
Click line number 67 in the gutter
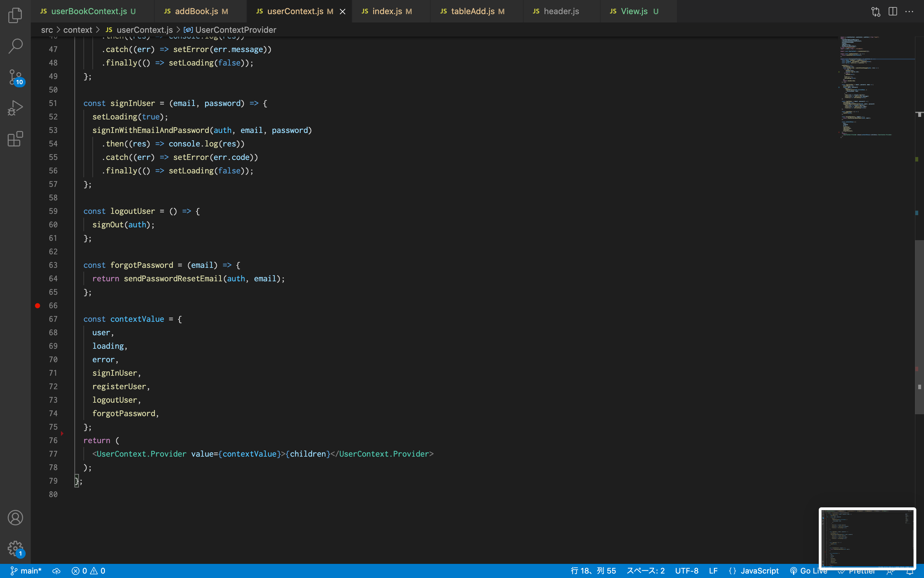point(53,319)
